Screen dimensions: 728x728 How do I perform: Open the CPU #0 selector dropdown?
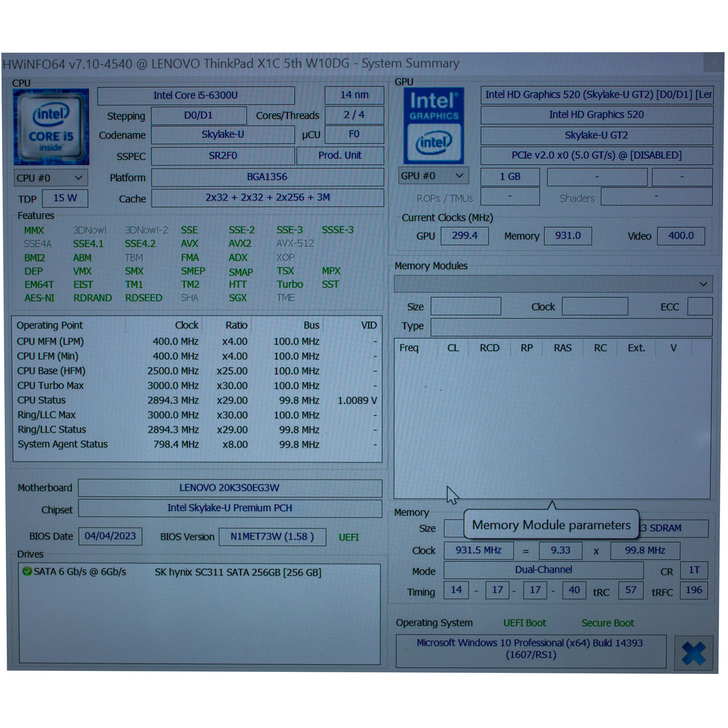50,178
